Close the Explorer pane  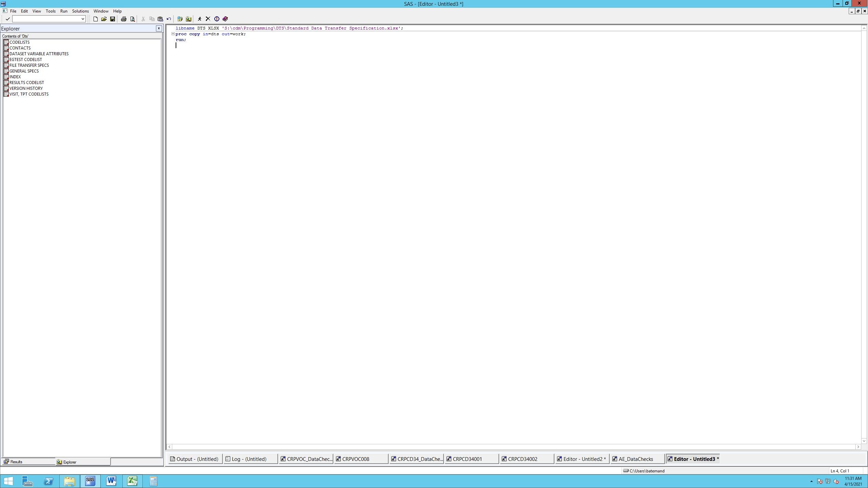159,28
